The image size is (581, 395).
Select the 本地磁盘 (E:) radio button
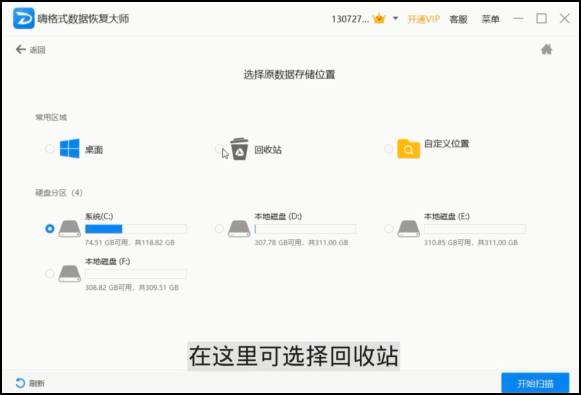coord(389,229)
